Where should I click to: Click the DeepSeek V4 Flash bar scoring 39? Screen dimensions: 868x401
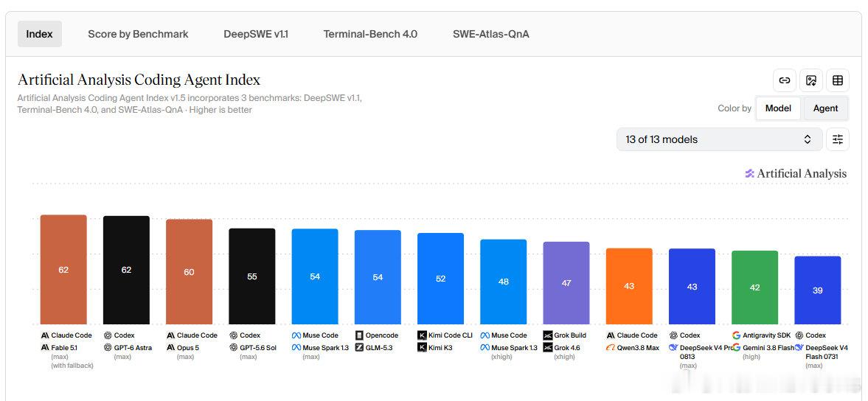(x=818, y=290)
